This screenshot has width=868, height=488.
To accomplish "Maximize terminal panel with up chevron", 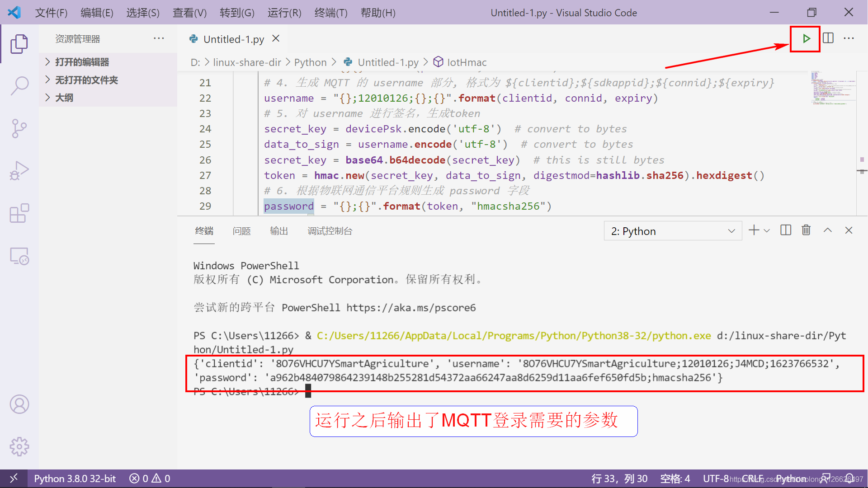I will pyautogui.click(x=828, y=230).
